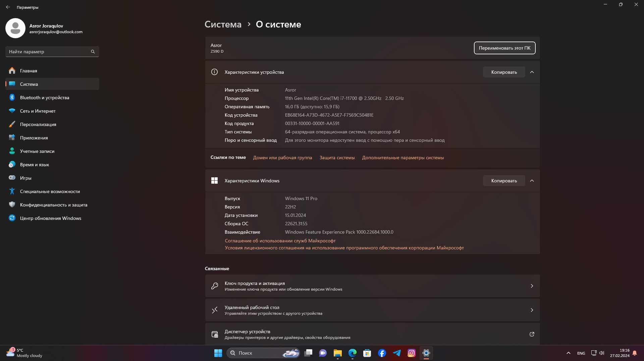Click Система in the breadcrumb
Image resolution: width=644 pixels, height=361 pixels.
coord(223,24)
